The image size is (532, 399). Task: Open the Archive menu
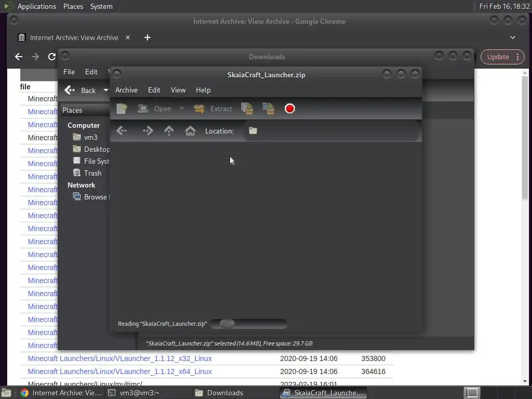click(126, 90)
